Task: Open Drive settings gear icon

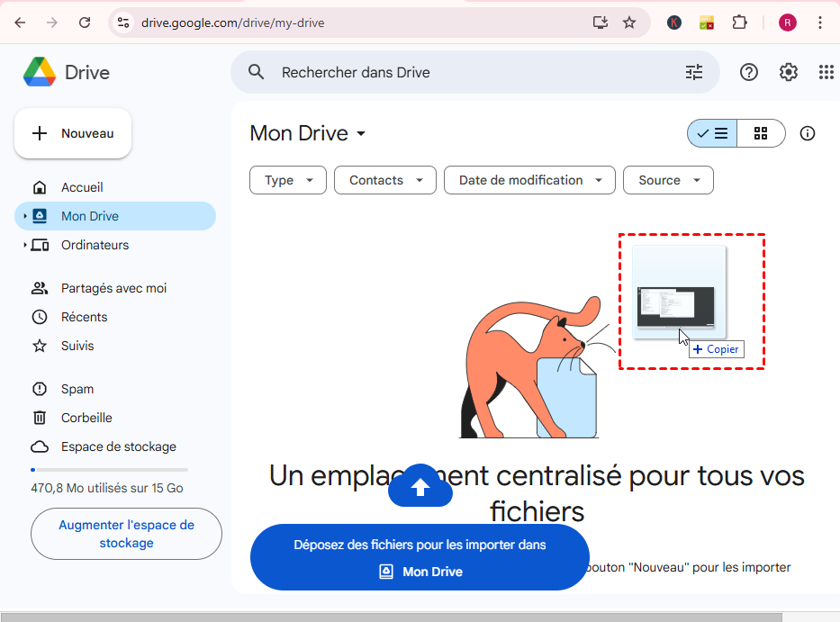Action: [788, 72]
